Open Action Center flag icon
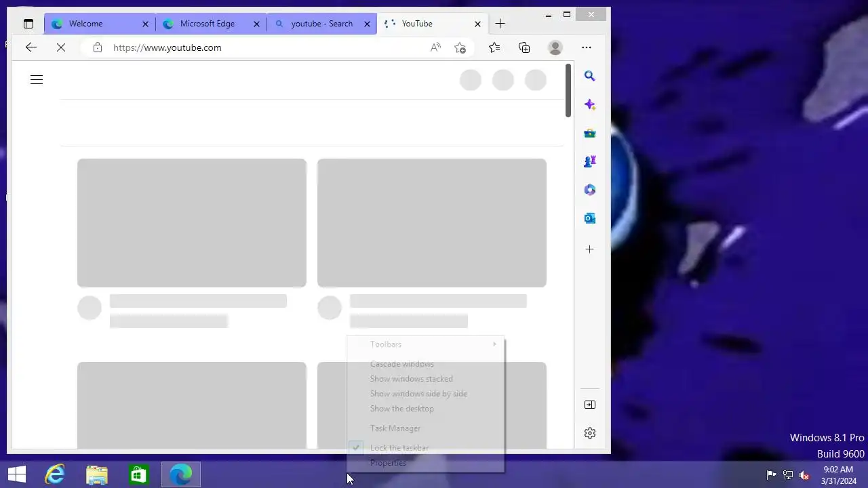868x488 pixels. [x=771, y=475]
